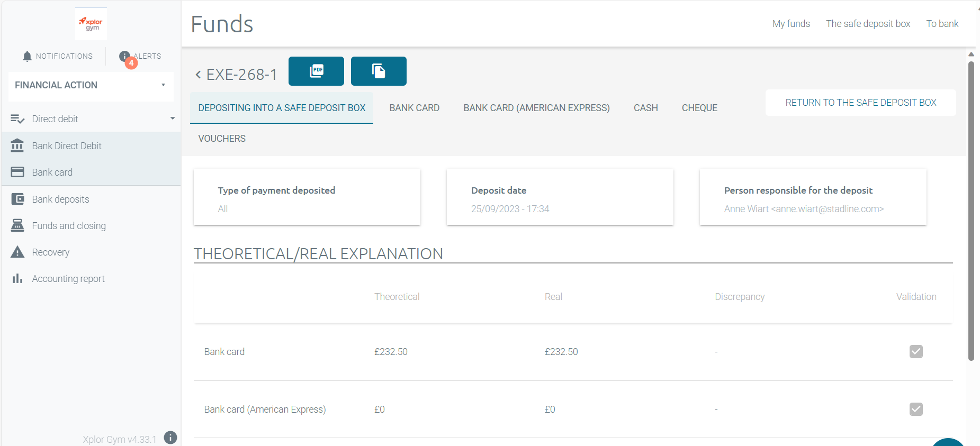Screen dimensions: 980x446
Task: Click the Xplor Gym logo
Action: click(x=91, y=24)
